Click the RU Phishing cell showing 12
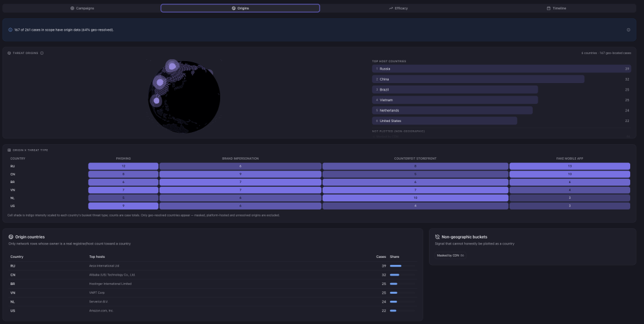 tap(123, 166)
